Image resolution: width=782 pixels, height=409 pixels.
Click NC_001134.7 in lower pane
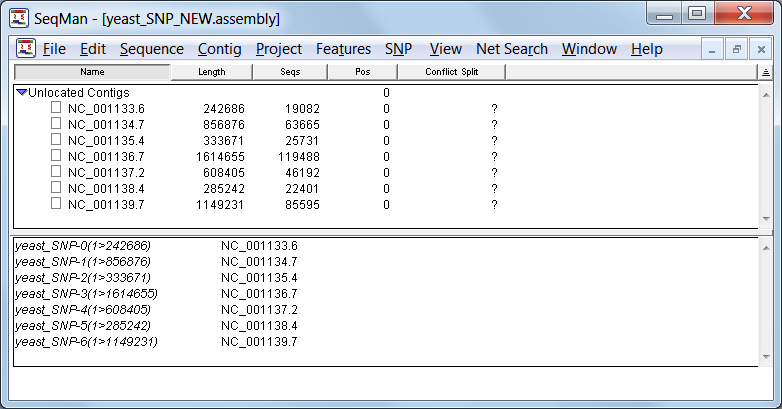click(259, 262)
